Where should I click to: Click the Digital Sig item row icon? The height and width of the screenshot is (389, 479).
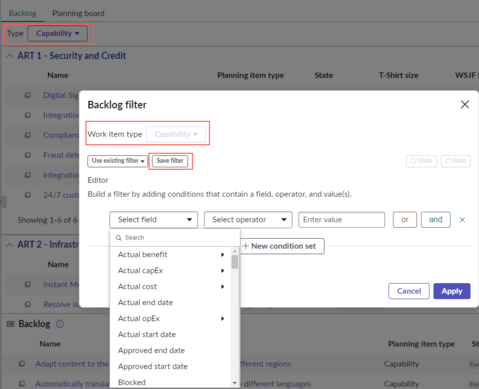[x=28, y=95]
